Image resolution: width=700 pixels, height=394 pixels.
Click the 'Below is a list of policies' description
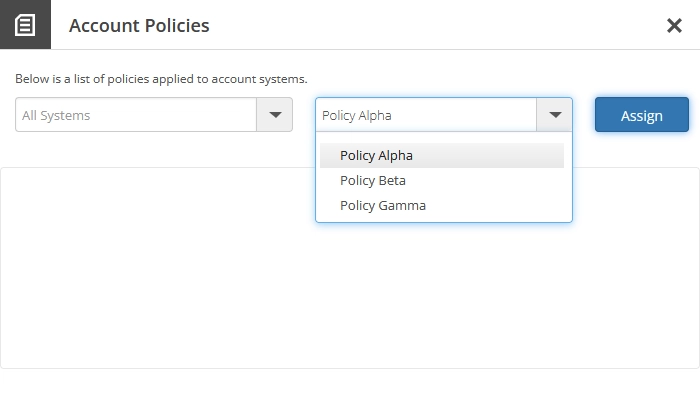(161, 79)
